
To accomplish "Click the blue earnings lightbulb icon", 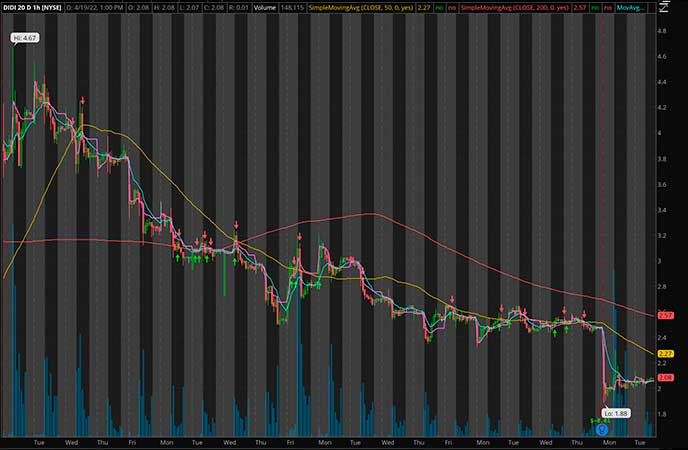I will [602, 430].
